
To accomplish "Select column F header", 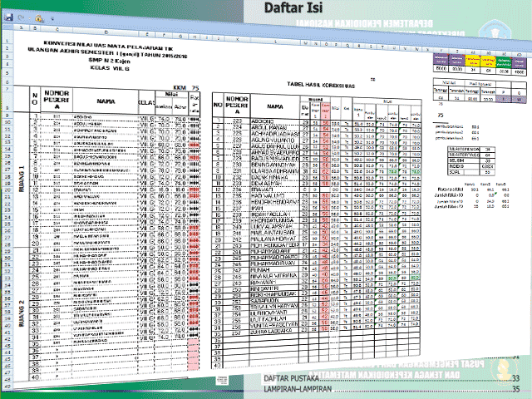I will click(x=165, y=35).
